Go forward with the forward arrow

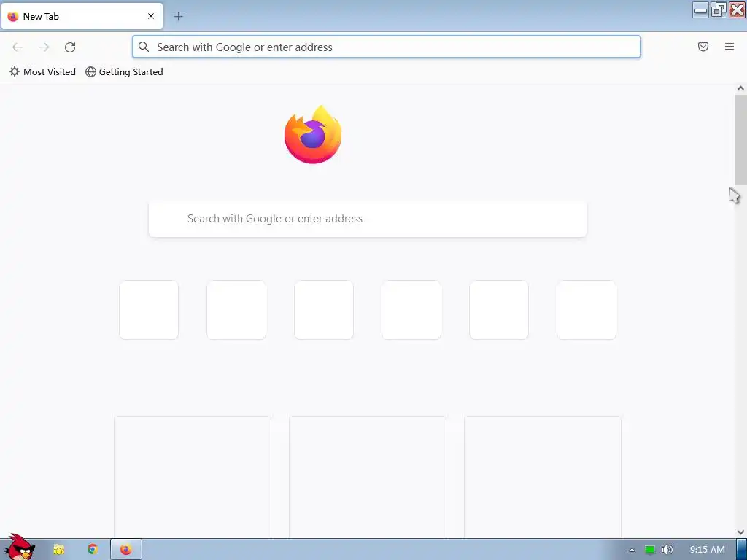click(x=44, y=47)
